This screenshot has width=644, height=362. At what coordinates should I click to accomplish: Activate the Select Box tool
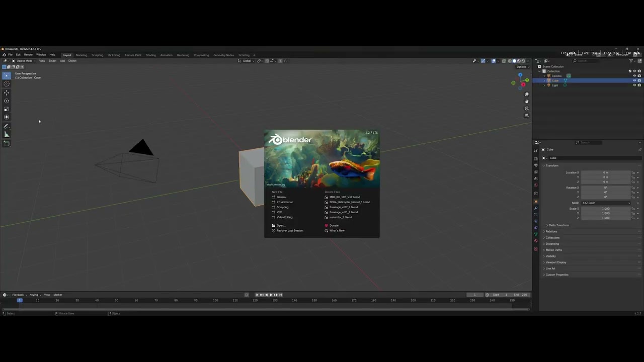[x=7, y=75]
